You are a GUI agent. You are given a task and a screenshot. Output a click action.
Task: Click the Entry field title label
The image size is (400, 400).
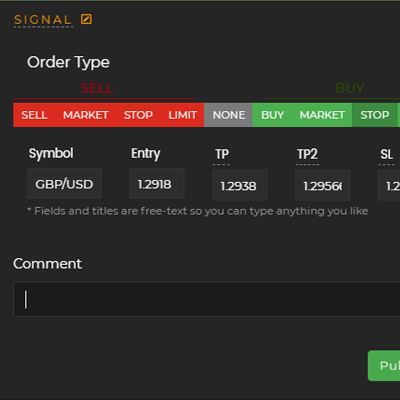pyautogui.click(x=145, y=154)
